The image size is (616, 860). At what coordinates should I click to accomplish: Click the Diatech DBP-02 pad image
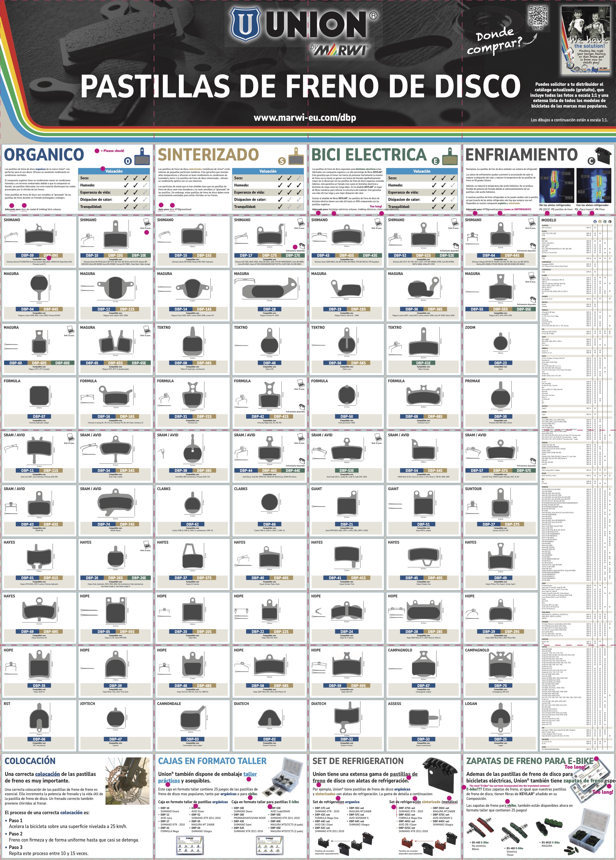coord(269,717)
